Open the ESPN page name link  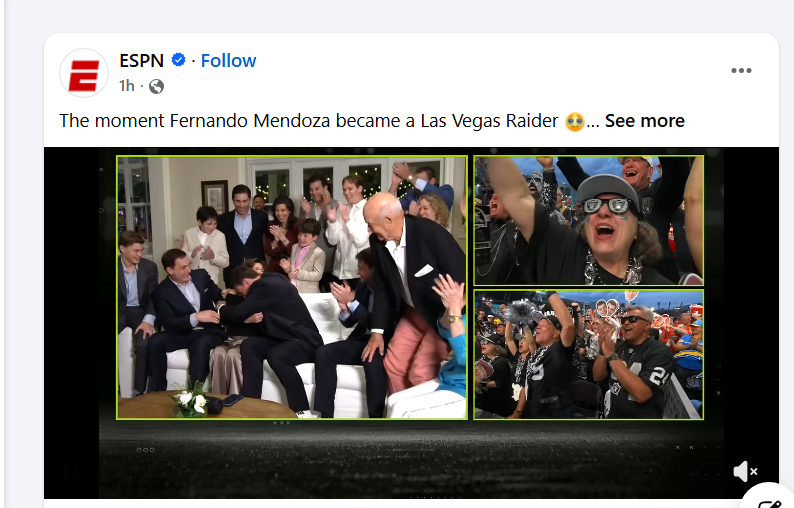point(141,61)
